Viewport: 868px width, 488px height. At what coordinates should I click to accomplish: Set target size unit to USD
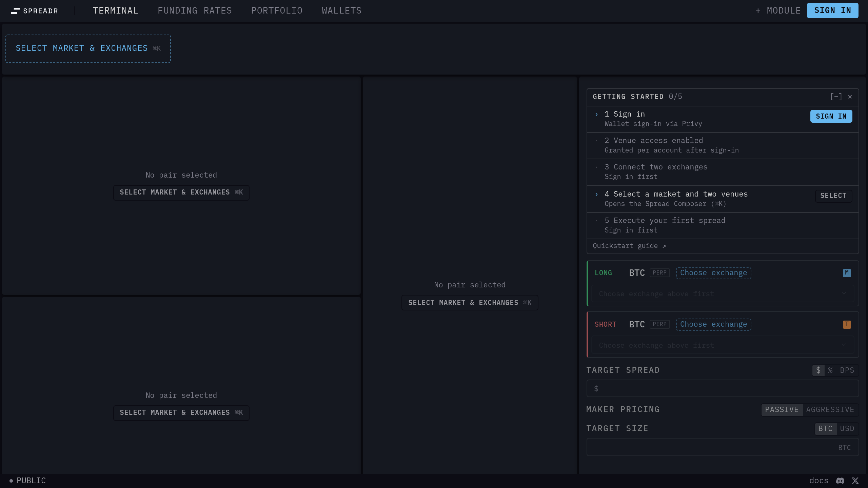847,428
